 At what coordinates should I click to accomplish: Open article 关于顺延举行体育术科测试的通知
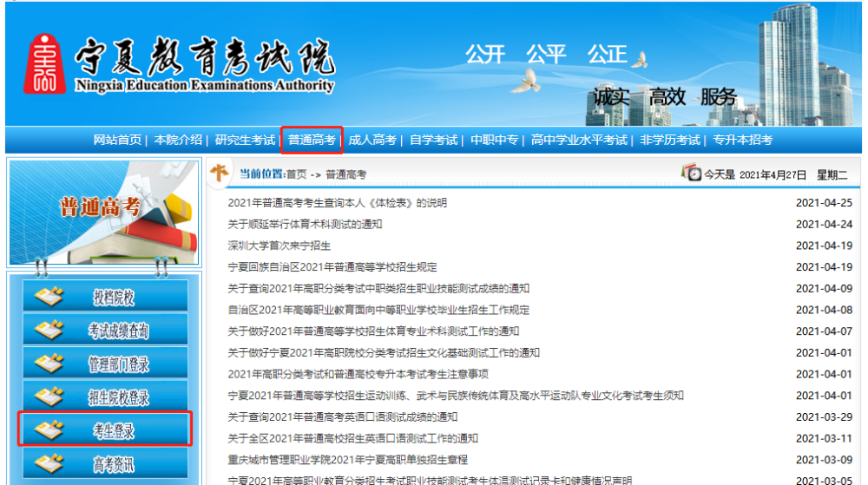(305, 224)
